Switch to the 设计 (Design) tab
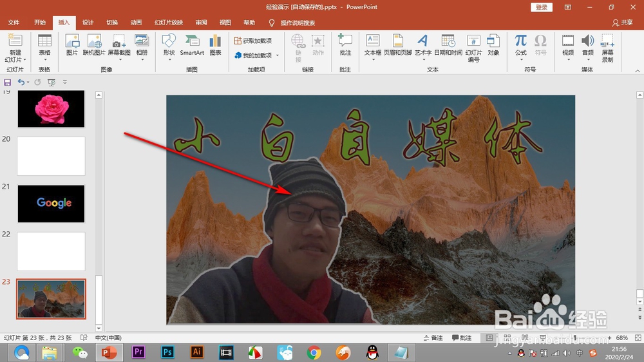Screen dimensions: 644x362 (88, 23)
